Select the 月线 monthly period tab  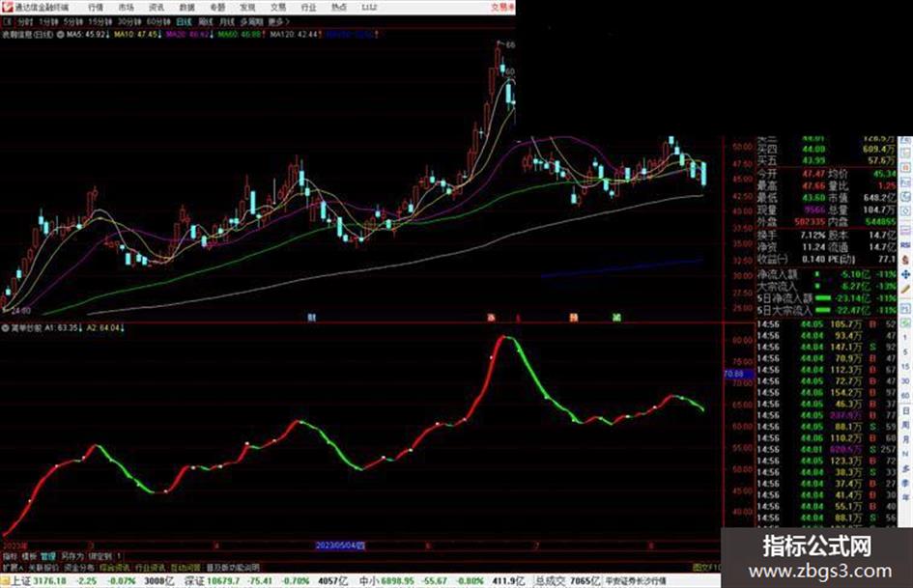tap(226, 21)
